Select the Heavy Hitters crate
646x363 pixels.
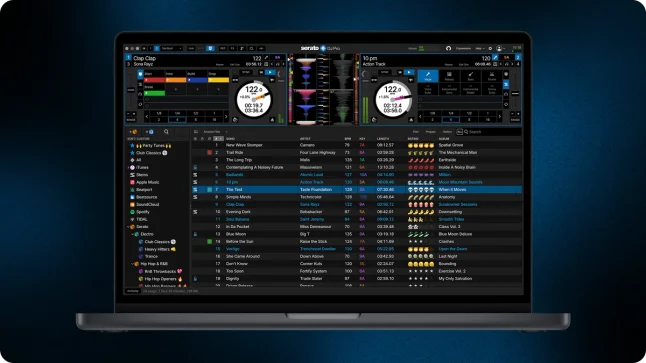coord(157,249)
